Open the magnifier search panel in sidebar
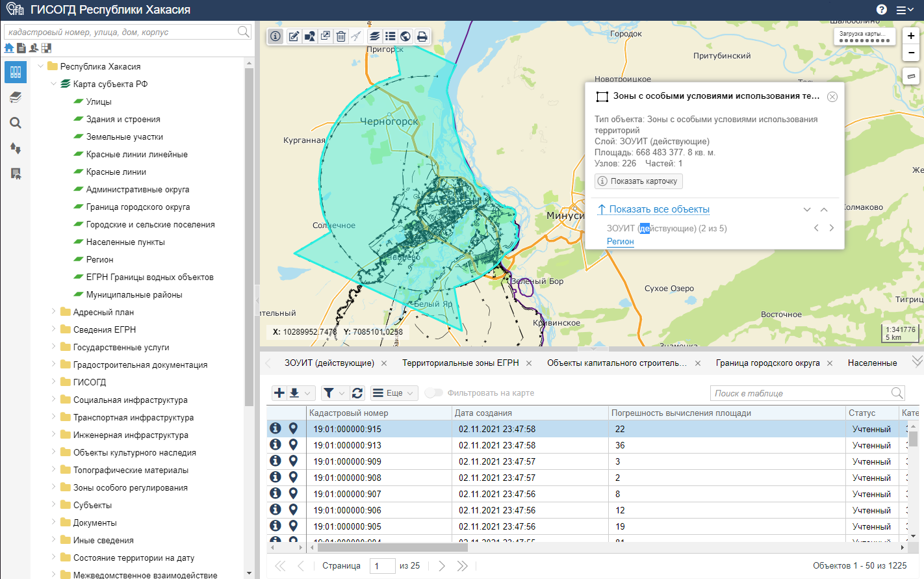 pos(16,123)
